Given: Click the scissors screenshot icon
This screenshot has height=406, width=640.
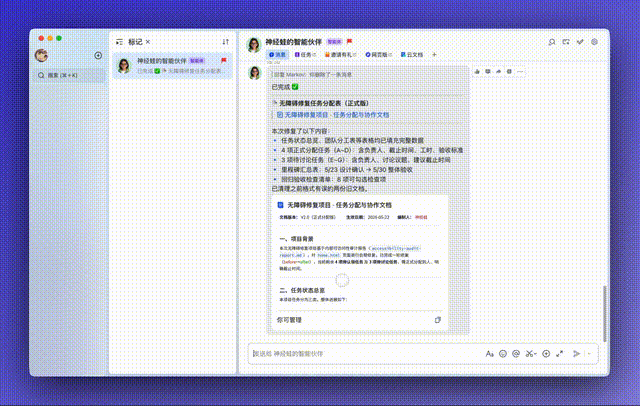Looking at the screenshot, I should (x=530, y=354).
